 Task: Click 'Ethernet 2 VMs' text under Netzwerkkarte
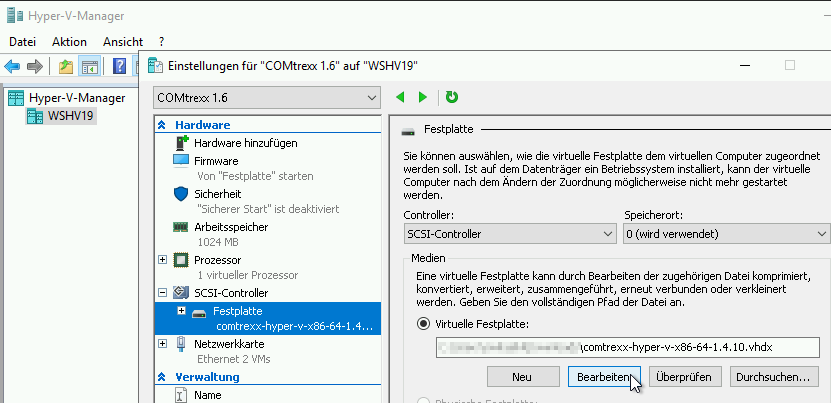[x=234, y=359]
